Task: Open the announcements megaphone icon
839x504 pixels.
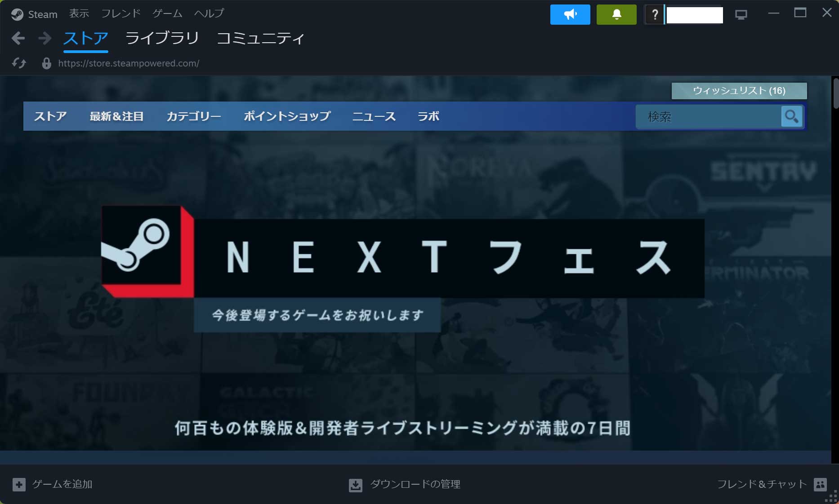Action: (x=570, y=14)
